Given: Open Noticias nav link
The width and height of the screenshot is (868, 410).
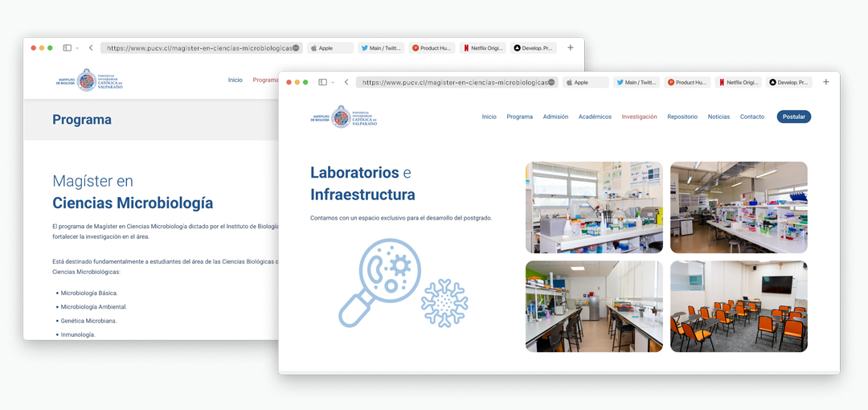Looking at the screenshot, I should point(719,117).
